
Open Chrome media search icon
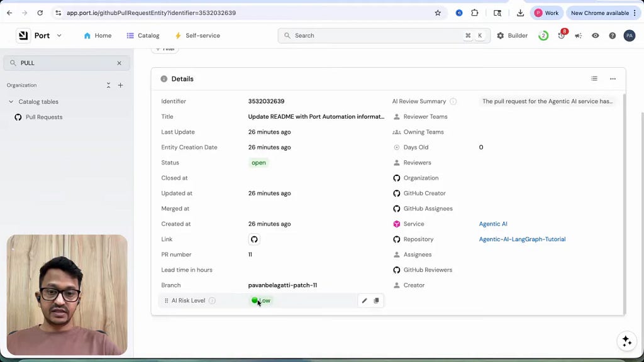pos(497,13)
